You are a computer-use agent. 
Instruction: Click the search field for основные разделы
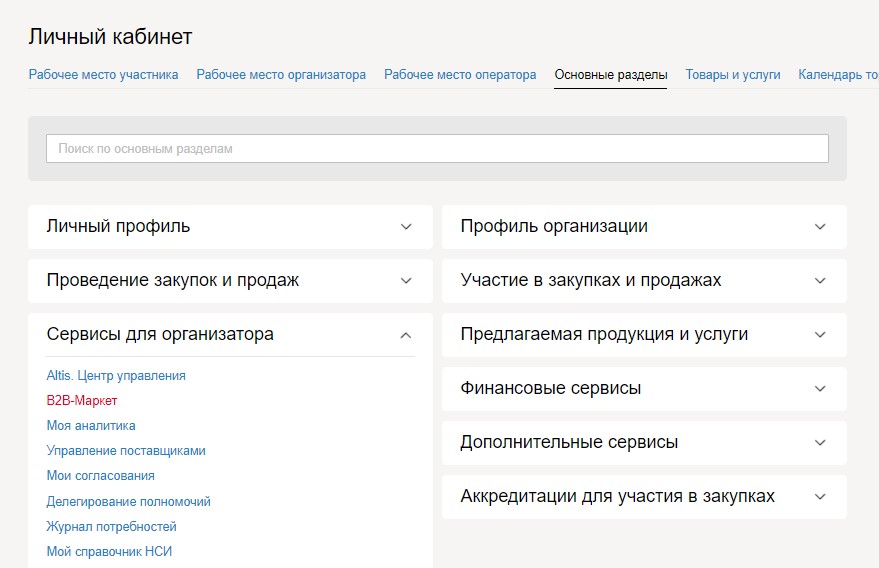pos(437,149)
